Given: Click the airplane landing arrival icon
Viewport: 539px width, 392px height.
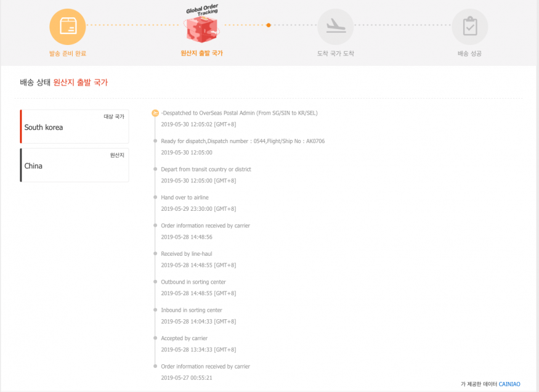Looking at the screenshot, I should coord(336,27).
